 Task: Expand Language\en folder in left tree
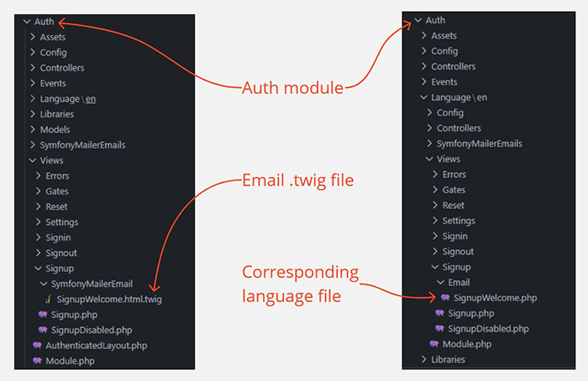click(x=33, y=98)
